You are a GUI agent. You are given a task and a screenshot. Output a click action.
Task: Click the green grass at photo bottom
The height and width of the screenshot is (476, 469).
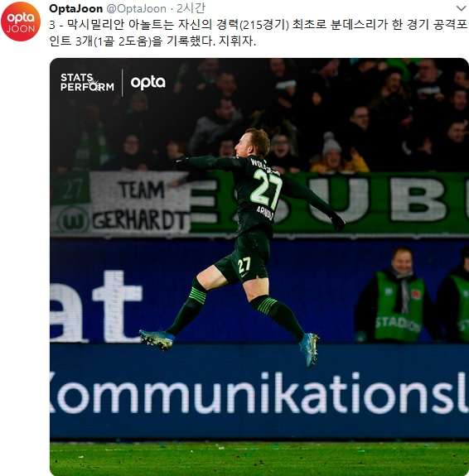click(259, 459)
